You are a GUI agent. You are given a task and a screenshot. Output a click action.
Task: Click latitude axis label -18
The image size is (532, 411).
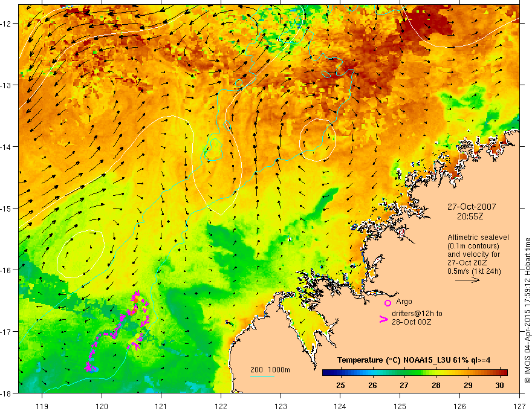pyautogui.click(x=6, y=393)
